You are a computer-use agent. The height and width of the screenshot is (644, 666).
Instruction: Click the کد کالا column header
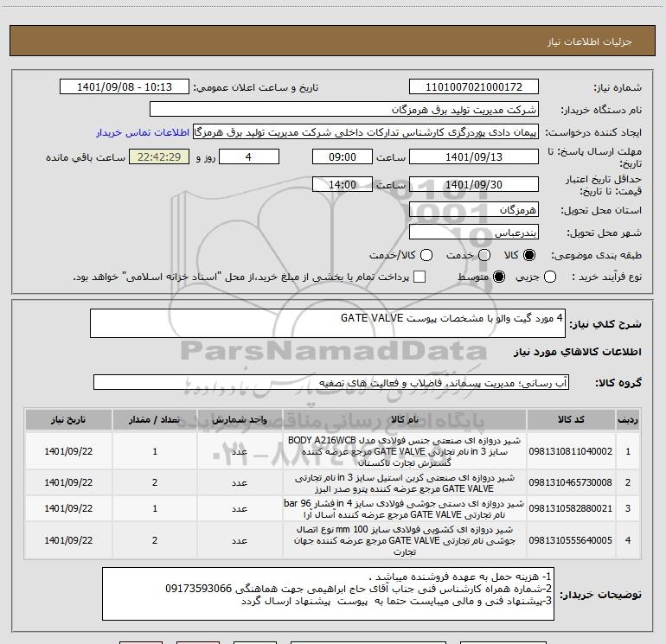(x=571, y=419)
